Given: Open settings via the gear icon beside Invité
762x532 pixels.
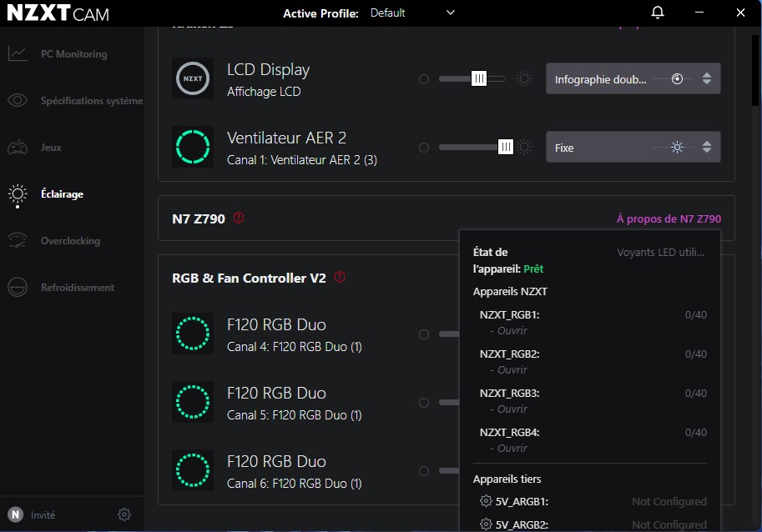Looking at the screenshot, I should click(x=124, y=514).
